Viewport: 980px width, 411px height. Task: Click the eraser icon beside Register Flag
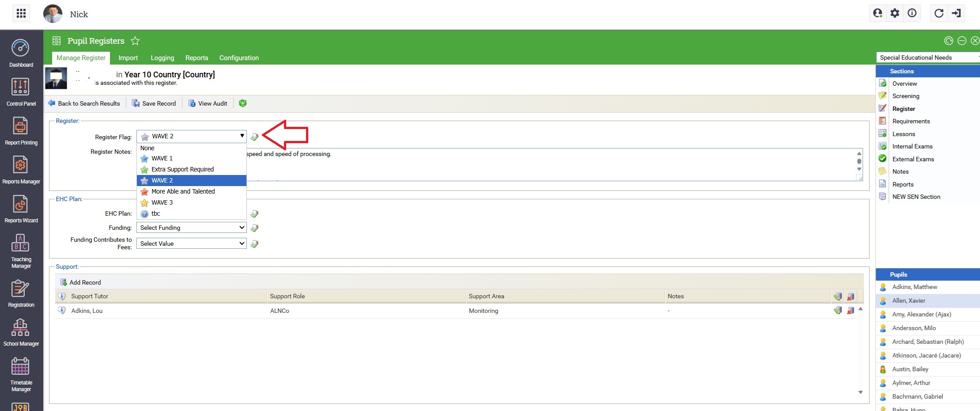[x=254, y=137]
